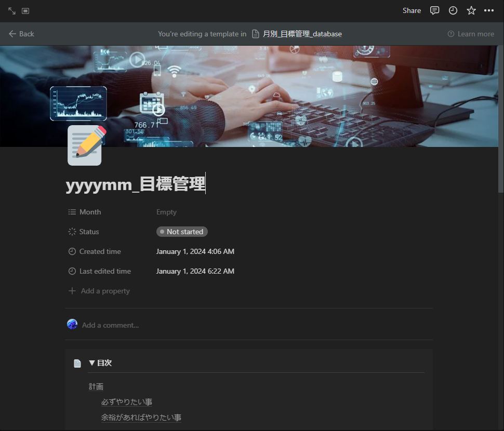
Task: Open the Month property label
Action: pos(85,212)
